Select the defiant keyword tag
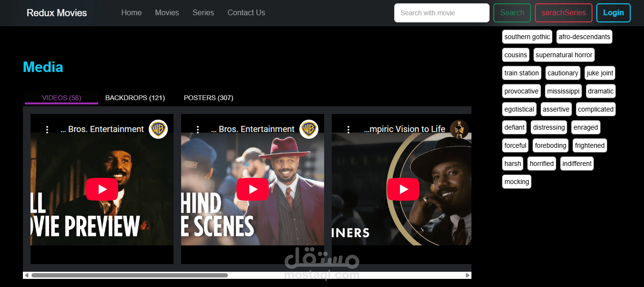Image resolution: width=644 pixels, height=287 pixels. 514,127
